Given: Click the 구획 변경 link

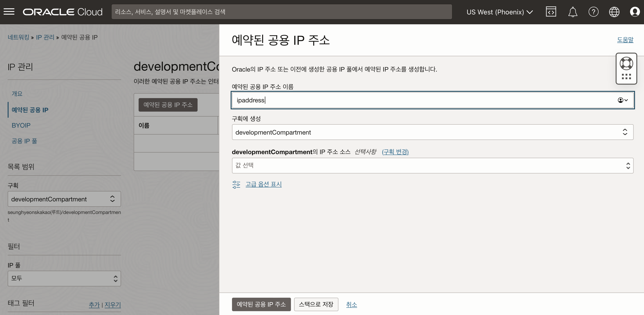Looking at the screenshot, I should [x=395, y=152].
